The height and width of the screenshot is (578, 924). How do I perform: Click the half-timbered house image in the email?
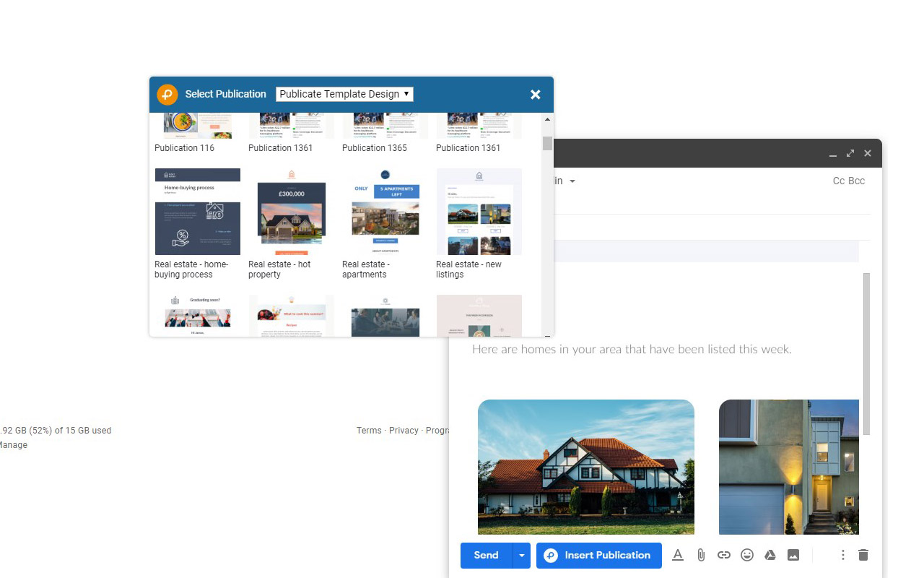pos(586,467)
